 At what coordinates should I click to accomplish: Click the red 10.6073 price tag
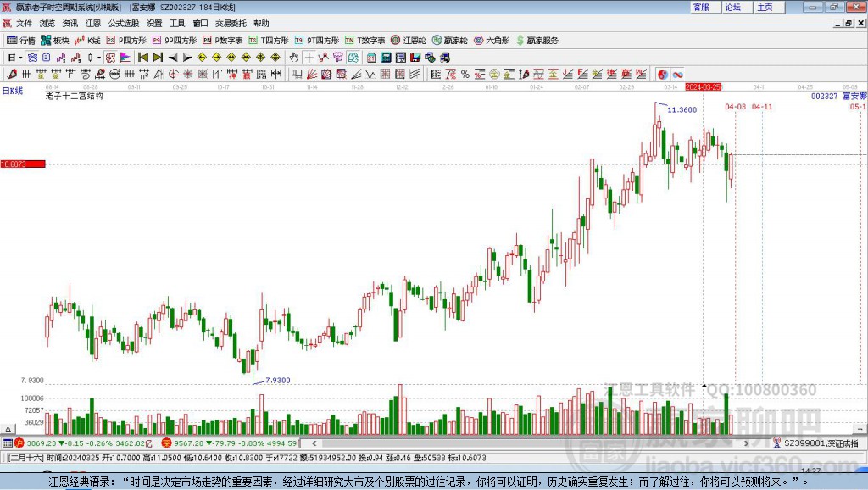tap(23, 164)
